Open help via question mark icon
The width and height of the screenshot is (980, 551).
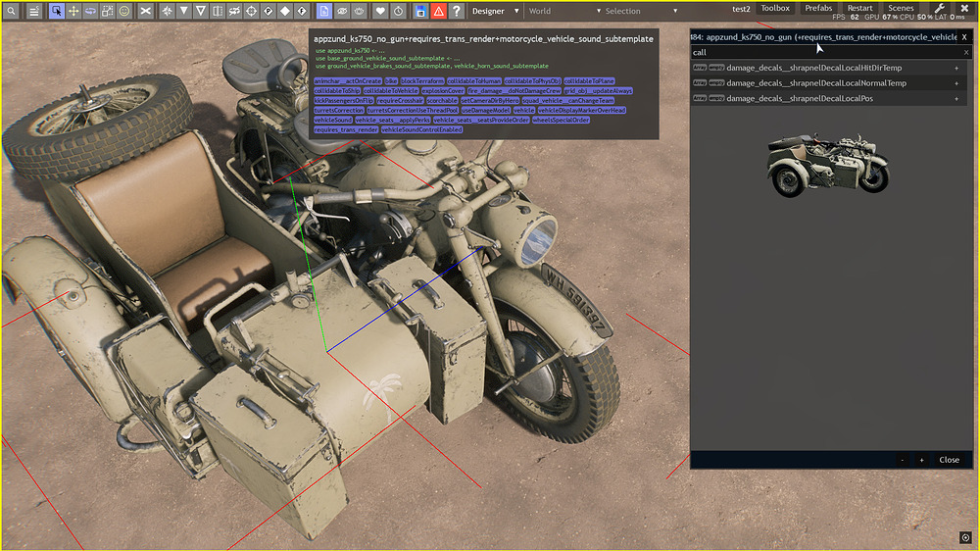(x=457, y=11)
